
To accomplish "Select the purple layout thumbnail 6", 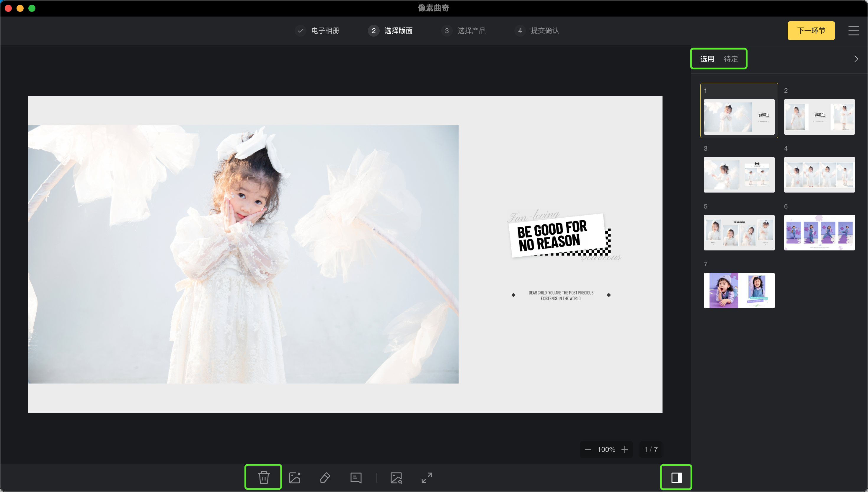I will tap(819, 232).
